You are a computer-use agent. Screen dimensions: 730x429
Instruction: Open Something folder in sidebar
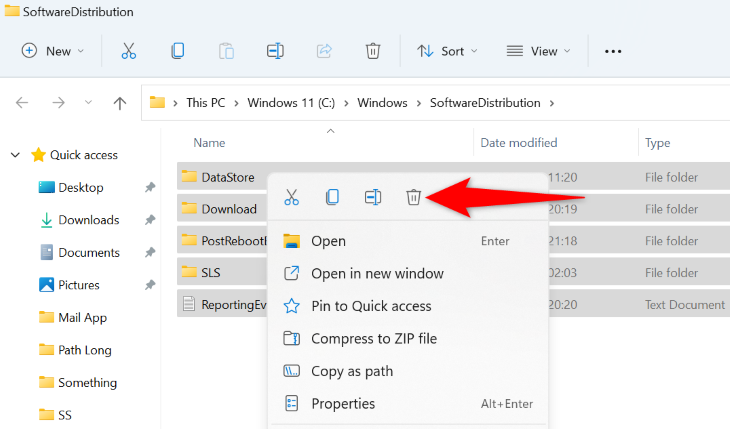pos(88,382)
